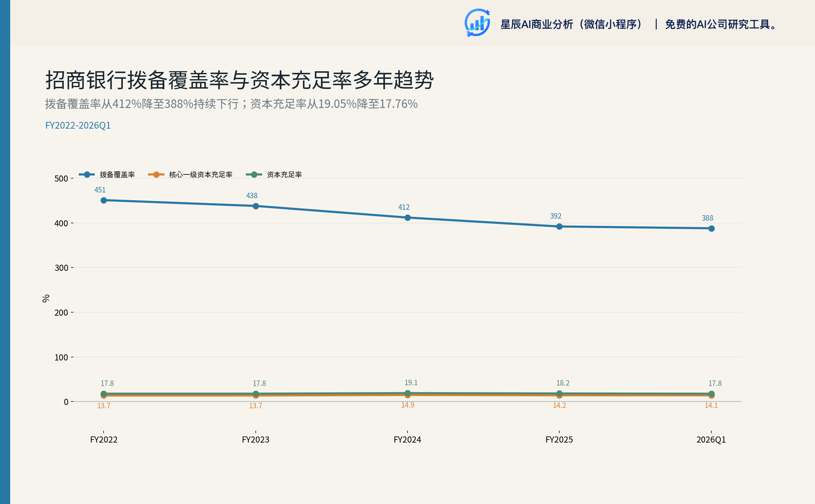Image resolution: width=815 pixels, height=504 pixels.
Task: Select the blue 451 data point at FY2022
Action: 104,201
